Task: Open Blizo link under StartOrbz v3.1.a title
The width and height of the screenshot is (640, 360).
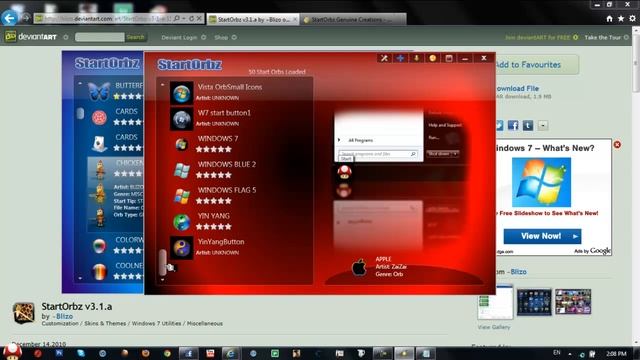Action: tap(63, 316)
